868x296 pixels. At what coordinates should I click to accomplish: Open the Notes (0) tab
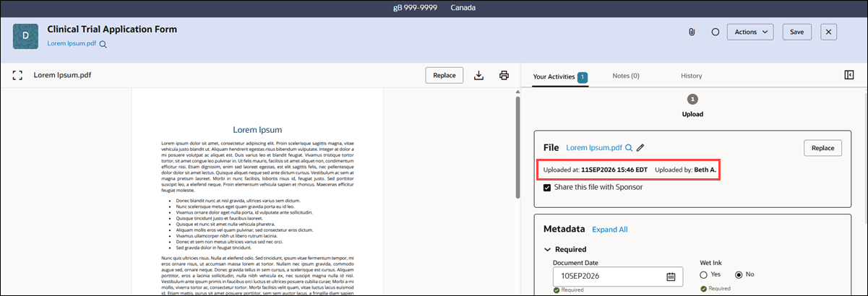tap(626, 76)
